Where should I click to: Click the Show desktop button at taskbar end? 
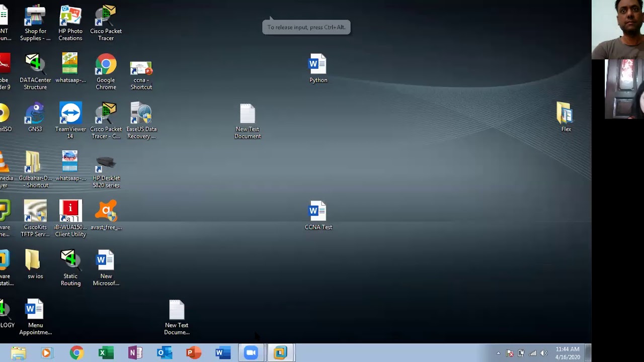588,353
